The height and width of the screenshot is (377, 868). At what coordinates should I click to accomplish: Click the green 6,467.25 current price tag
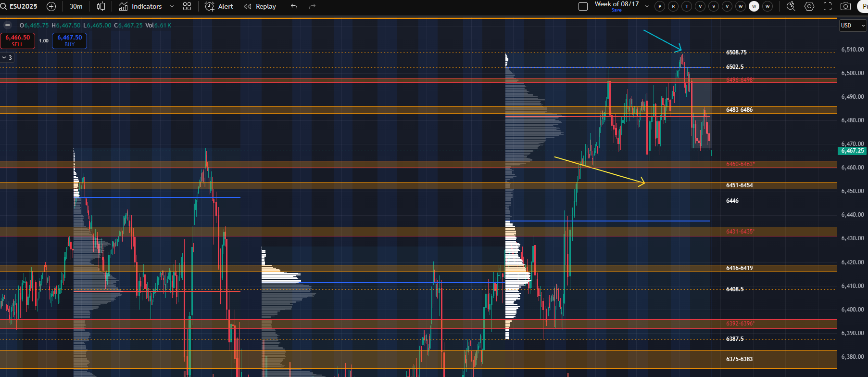point(853,151)
